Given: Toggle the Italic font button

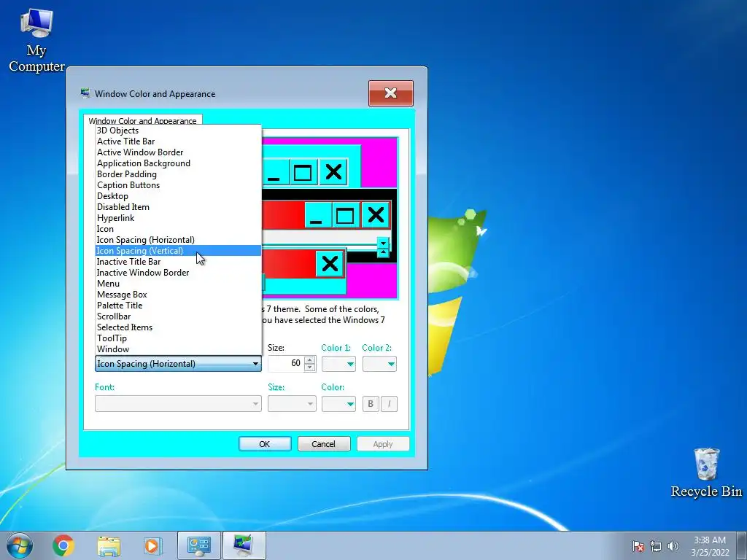Looking at the screenshot, I should pyautogui.click(x=390, y=404).
